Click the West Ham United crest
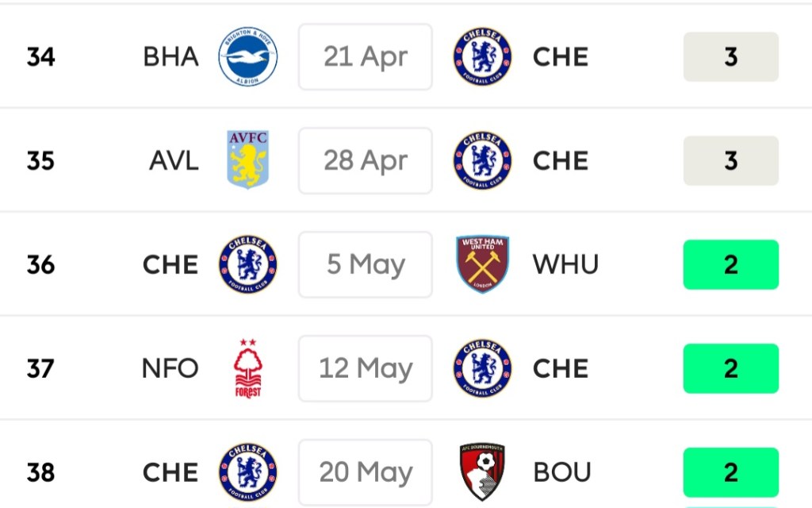 point(482,264)
